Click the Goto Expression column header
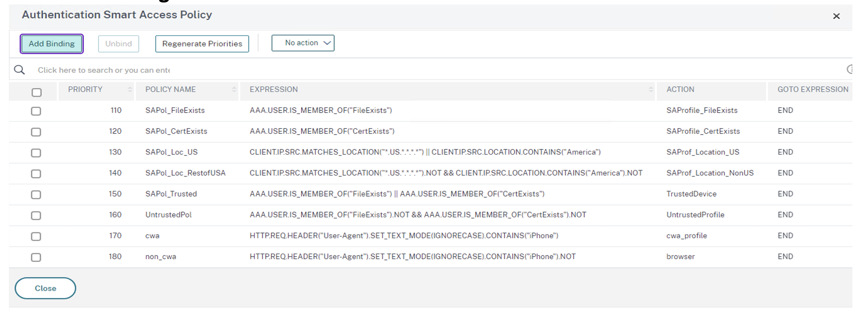Viewport: 868px width, 312px height. (x=813, y=90)
